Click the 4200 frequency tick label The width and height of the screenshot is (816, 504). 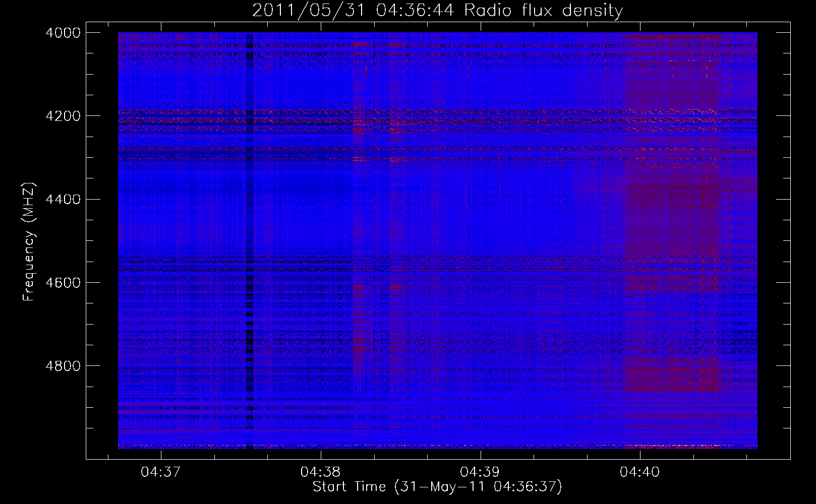coord(63,116)
